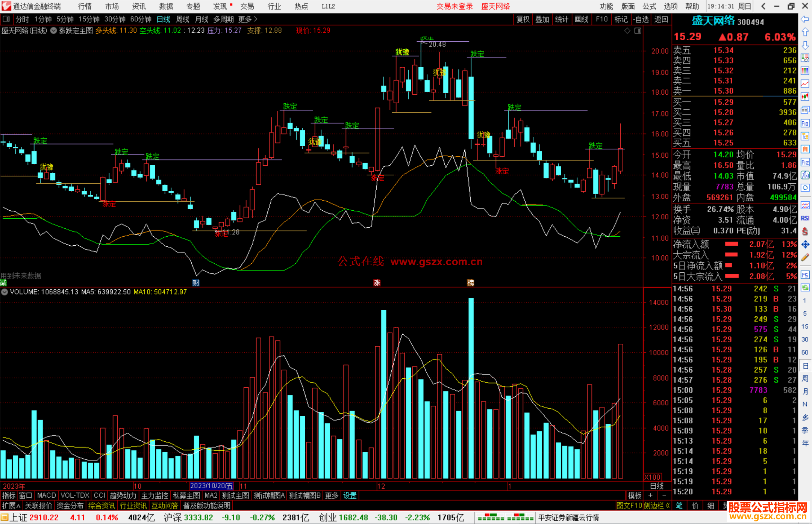This screenshot has height=524, width=812.
Task: Toggle the gray circle beside 涨跌定主图
Action: click(54, 30)
